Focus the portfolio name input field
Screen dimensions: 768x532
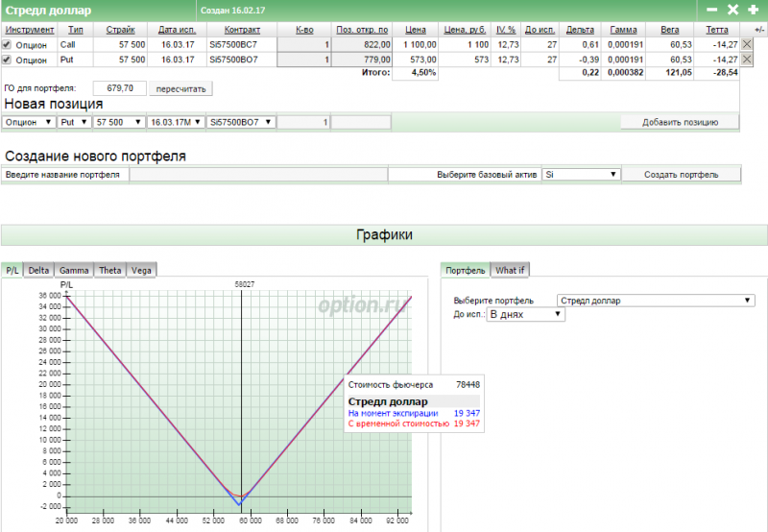(257, 175)
